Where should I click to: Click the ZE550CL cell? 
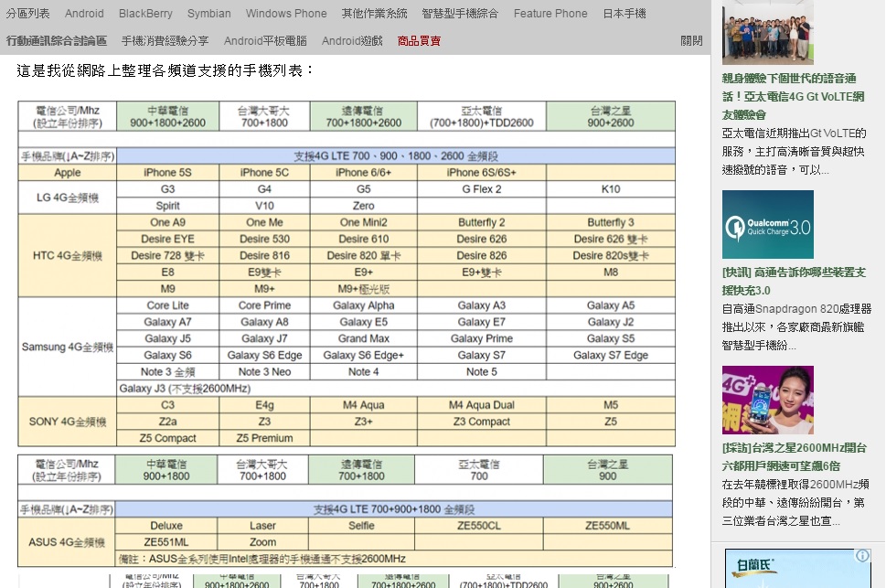click(479, 525)
